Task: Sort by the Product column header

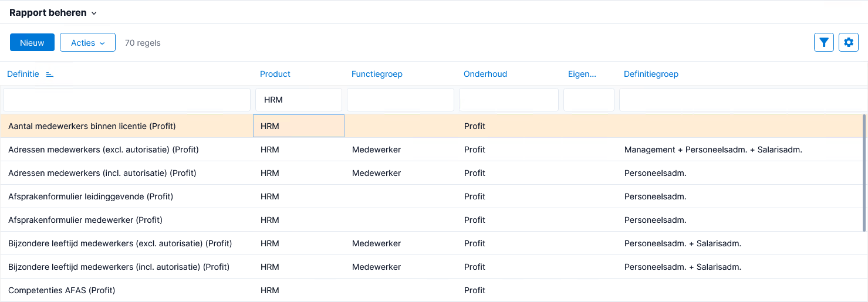Action: coord(275,74)
